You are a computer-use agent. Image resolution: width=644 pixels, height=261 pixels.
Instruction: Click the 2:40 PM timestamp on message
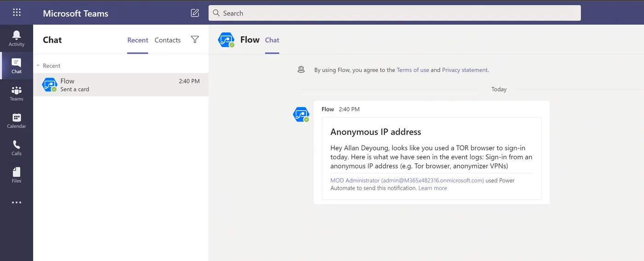tap(349, 109)
